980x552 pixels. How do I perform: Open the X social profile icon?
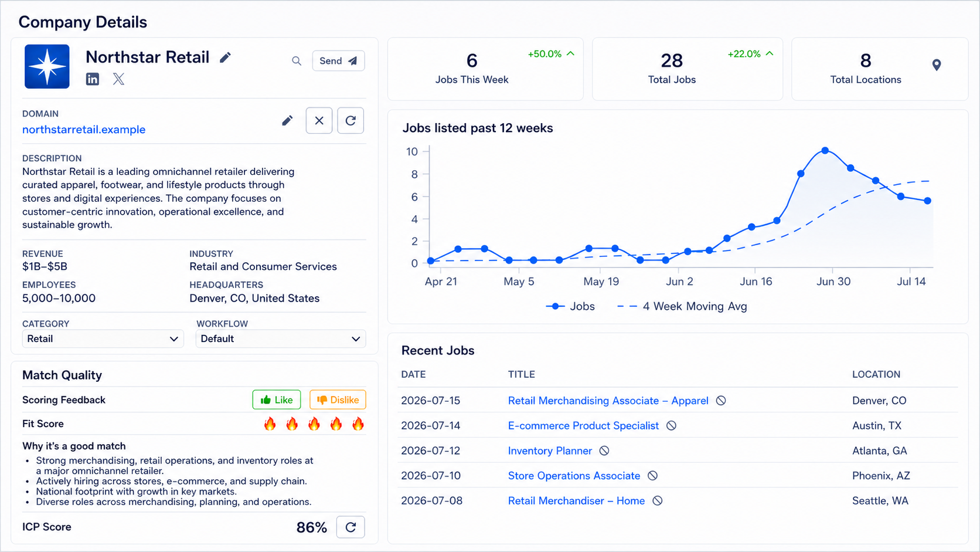(118, 79)
